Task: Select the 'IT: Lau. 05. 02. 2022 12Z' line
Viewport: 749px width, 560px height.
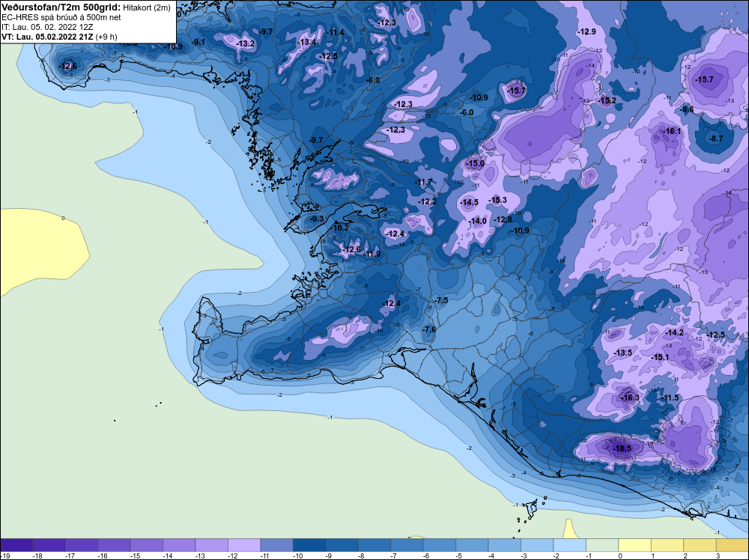Action: pos(47,27)
